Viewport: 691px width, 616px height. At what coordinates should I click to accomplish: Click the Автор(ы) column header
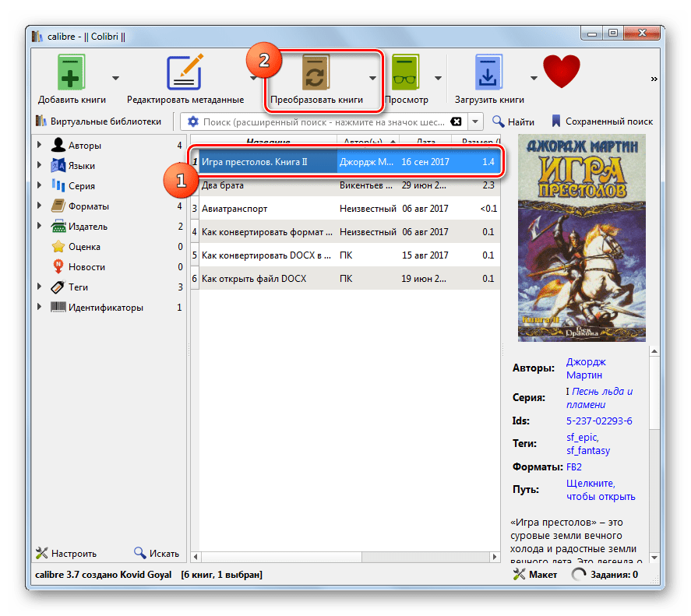tap(368, 141)
